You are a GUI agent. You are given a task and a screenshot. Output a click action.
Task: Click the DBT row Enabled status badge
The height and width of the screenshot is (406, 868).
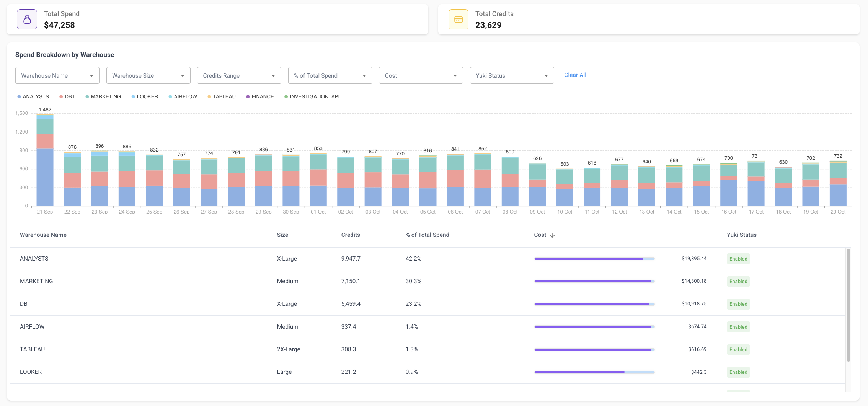tap(738, 304)
